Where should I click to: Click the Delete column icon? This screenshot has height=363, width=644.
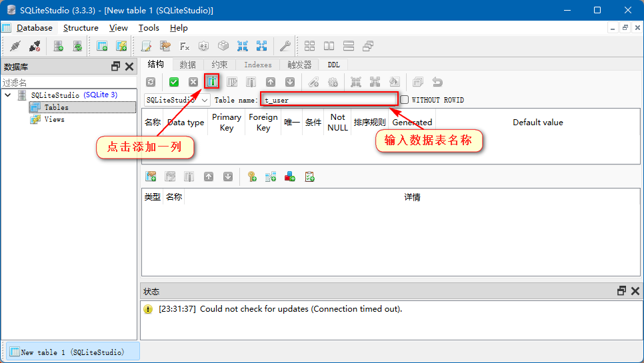point(251,82)
